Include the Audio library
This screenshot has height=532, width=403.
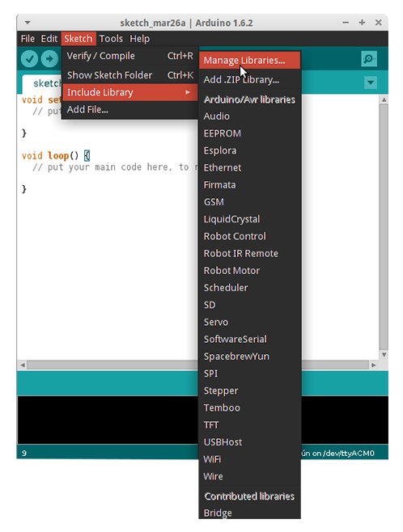point(250,116)
